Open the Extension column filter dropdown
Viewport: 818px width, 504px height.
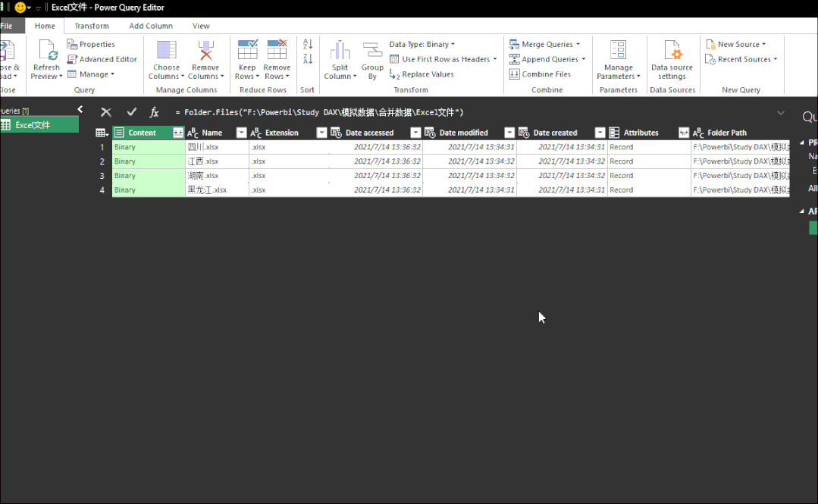pos(322,133)
